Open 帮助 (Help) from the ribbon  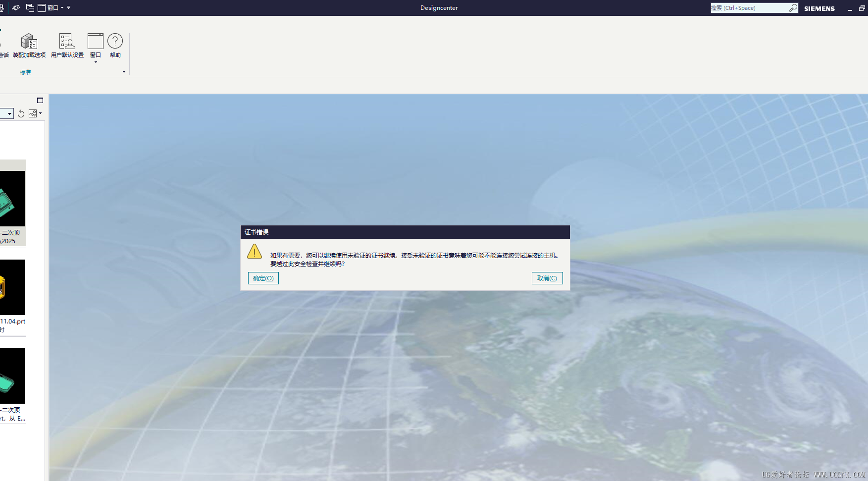point(115,46)
